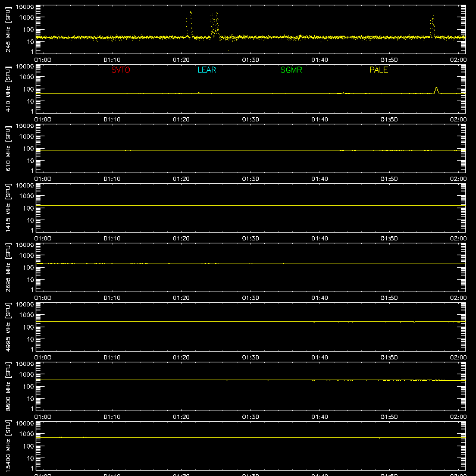
Task: Select the 410 MHz [SFU] axis title
Action: click(x=8, y=89)
